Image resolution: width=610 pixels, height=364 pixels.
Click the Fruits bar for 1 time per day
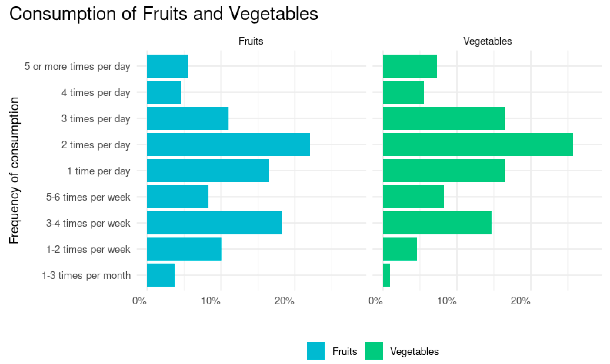click(x=208, y=170)
